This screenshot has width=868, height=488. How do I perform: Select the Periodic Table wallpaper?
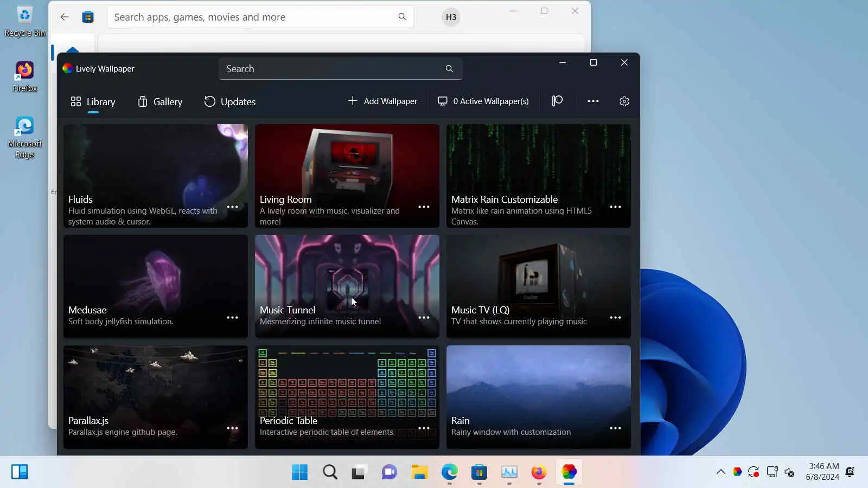point(347,397)
